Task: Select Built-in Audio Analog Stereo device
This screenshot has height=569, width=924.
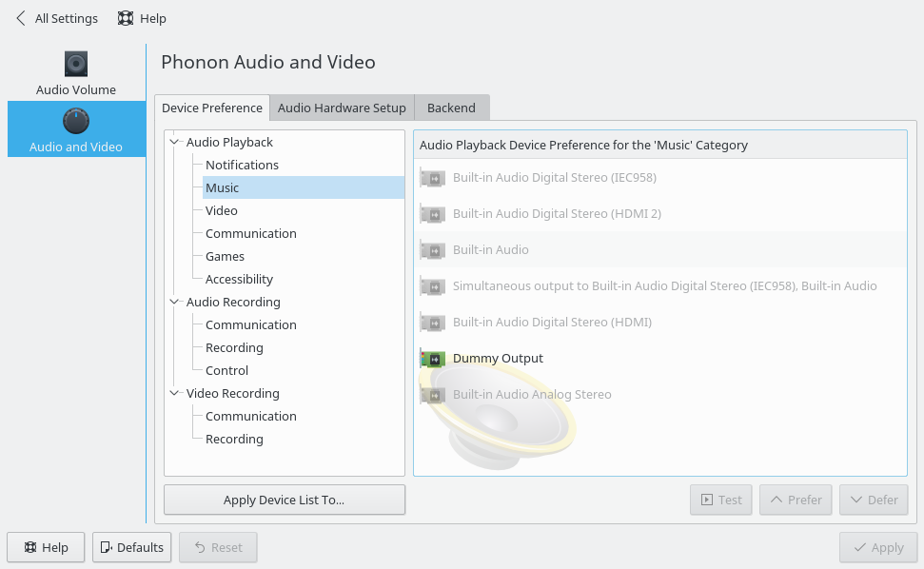Action: (x=660, y=395)
